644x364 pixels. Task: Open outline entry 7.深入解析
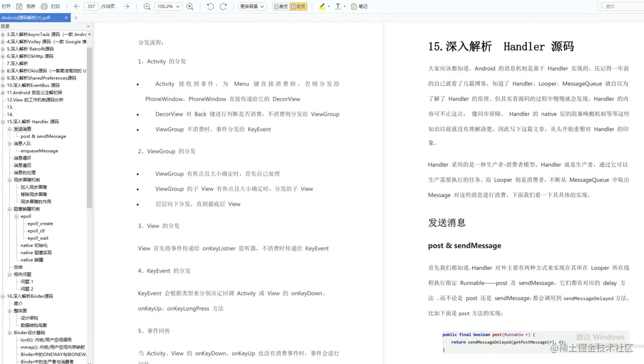click(x=17, y=63)
